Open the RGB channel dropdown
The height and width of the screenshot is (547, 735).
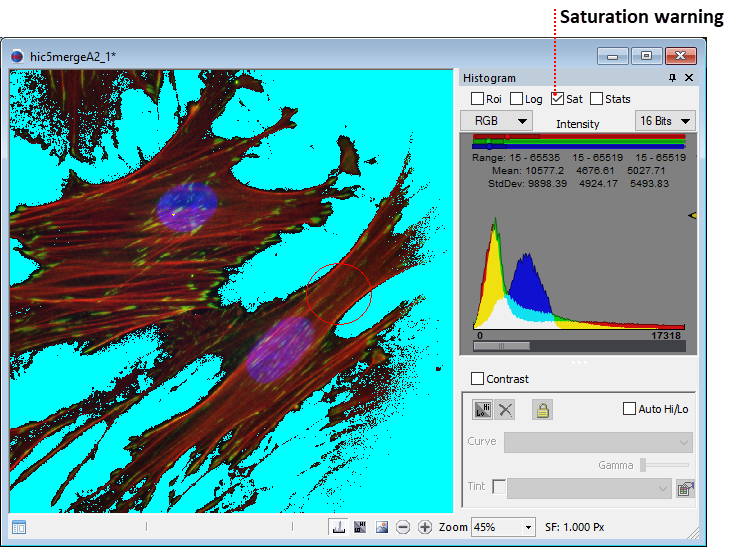click(x=496, y=121)
